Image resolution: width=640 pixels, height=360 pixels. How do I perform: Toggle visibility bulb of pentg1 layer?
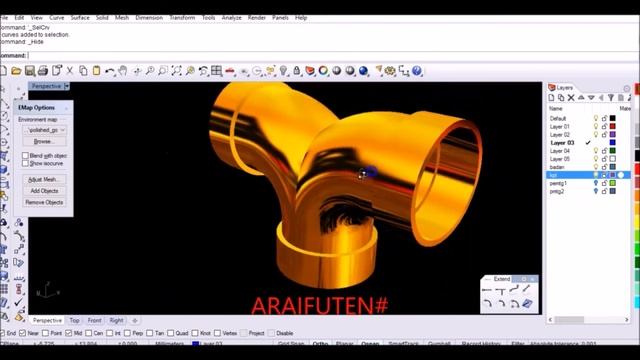596,183
